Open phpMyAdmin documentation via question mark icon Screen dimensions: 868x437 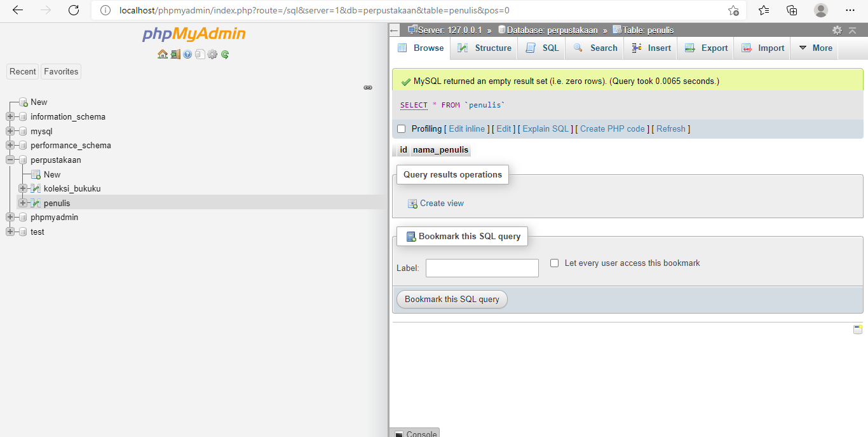[x=187, y=54]
